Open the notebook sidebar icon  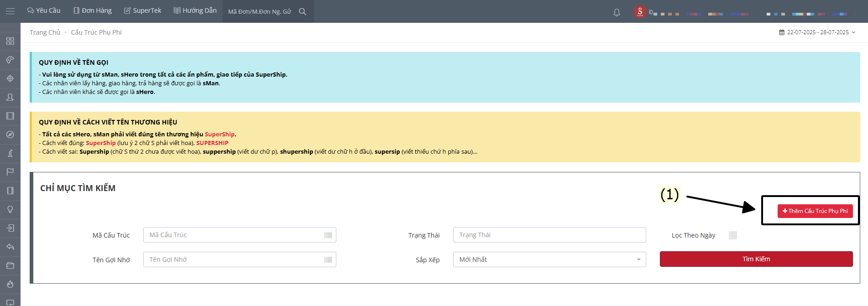click(x=10, y=191)
